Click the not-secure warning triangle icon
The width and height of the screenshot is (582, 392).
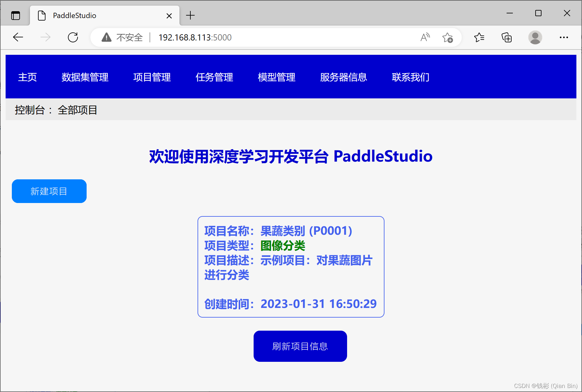pos(107,37)
